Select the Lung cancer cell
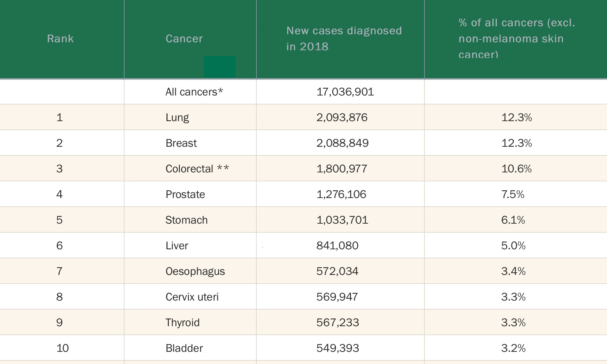Viewport: 607px width, 364px height. click(x=177, y=118)
